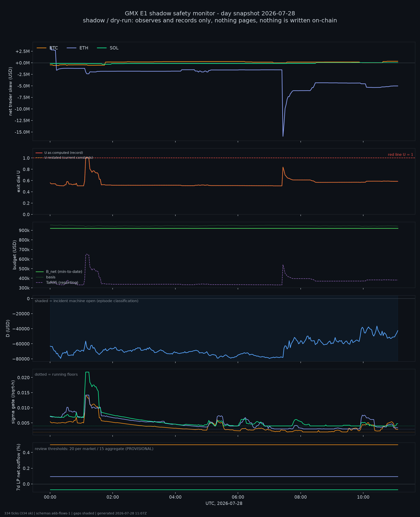Image resolution: width=420 pixels, height=517 pixels.
Task: Click the '900k' budget tick label
Action: (x=24, y=230)
